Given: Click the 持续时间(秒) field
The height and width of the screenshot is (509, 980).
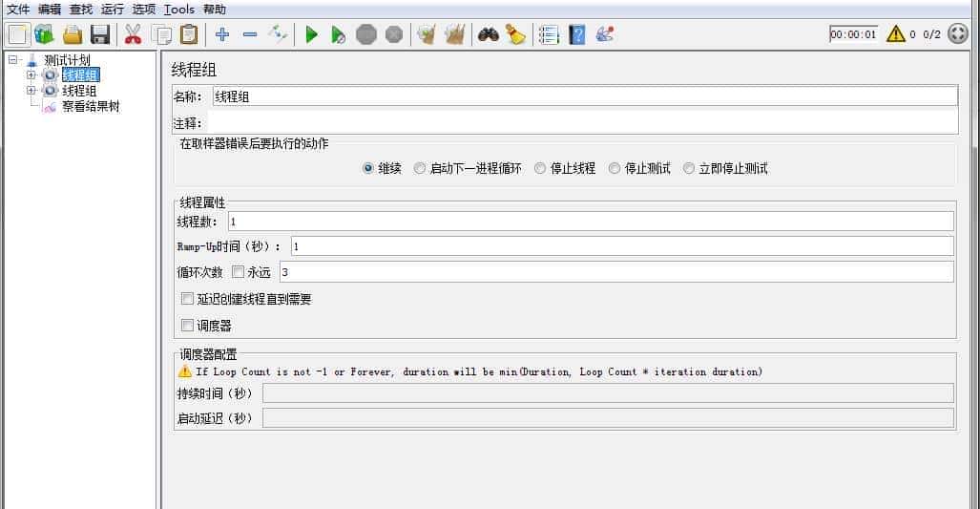Looking at the screenshot, I should click(x=608, y=393).
